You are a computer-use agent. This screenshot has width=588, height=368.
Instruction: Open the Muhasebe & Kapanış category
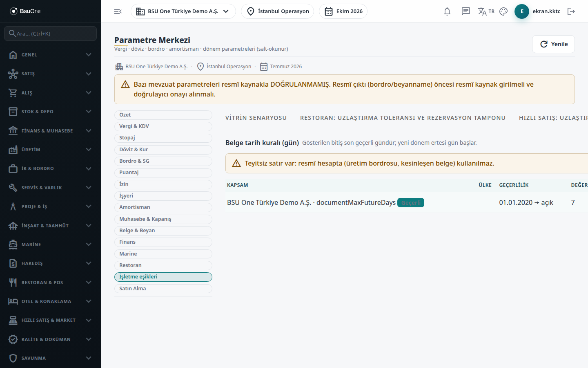pos(163,219)
